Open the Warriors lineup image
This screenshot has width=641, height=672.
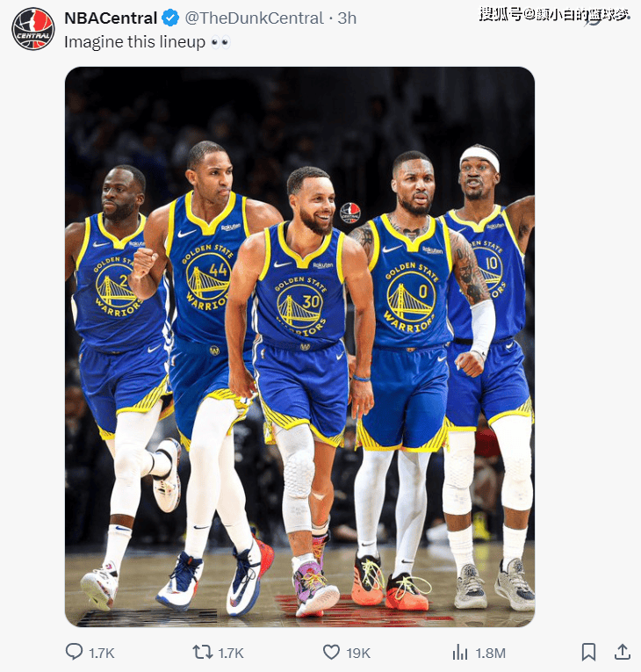point(299,347)
